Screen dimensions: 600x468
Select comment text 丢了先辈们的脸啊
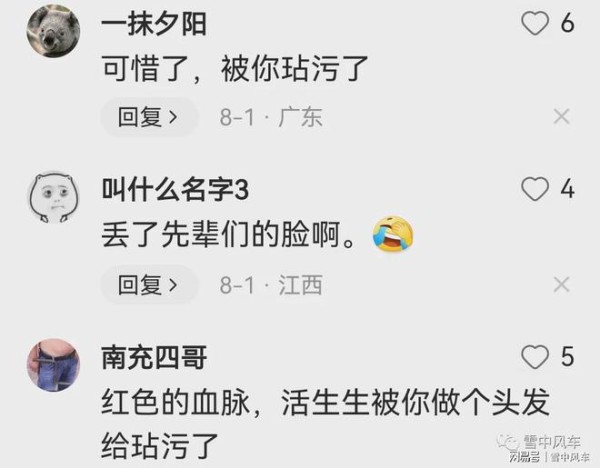coord(228,235)
